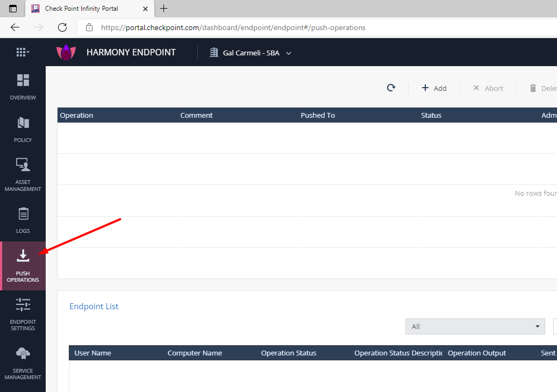Open the Logs section
The height and width of the screenshot is (392, 557).
tap(23, 220)
